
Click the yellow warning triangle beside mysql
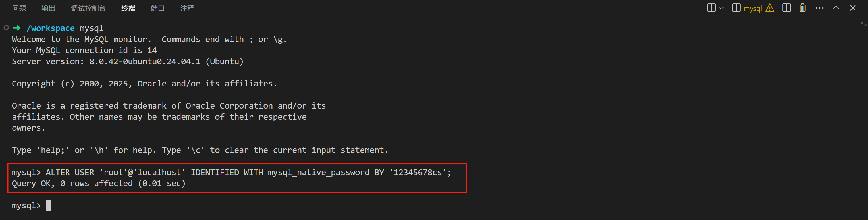tap(770, 8)
